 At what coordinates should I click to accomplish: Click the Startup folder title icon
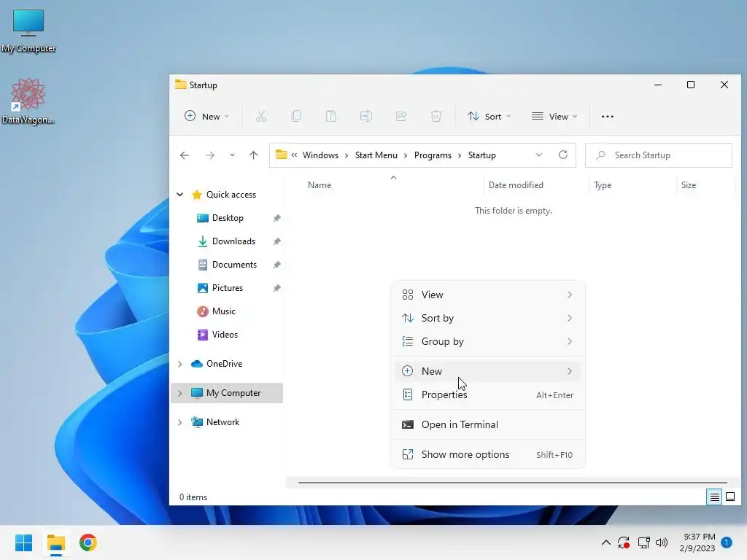(x=181, y=85)
